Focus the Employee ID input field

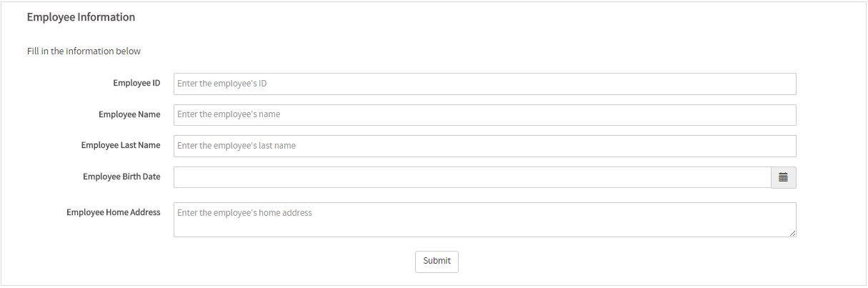pos(484,84)
